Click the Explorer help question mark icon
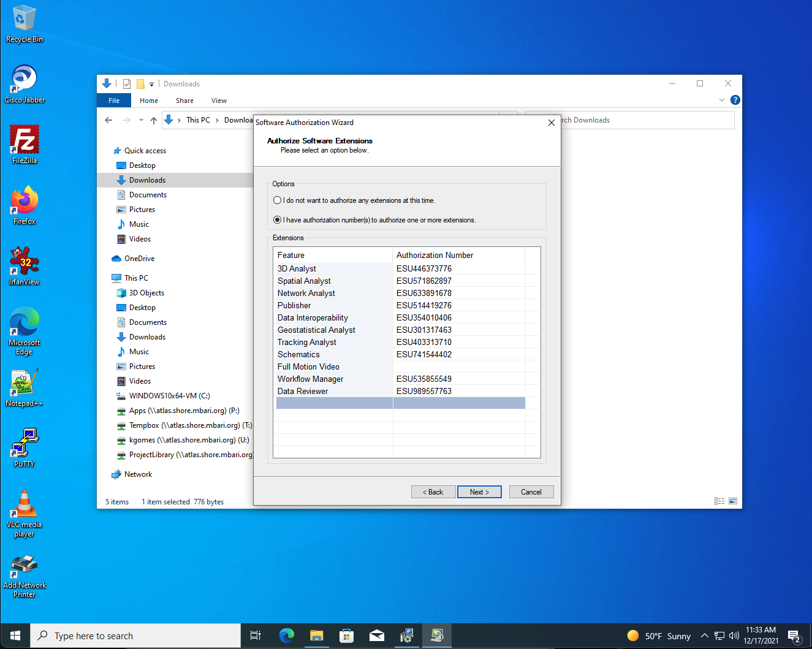812x649 pixels. pos(735,100)
